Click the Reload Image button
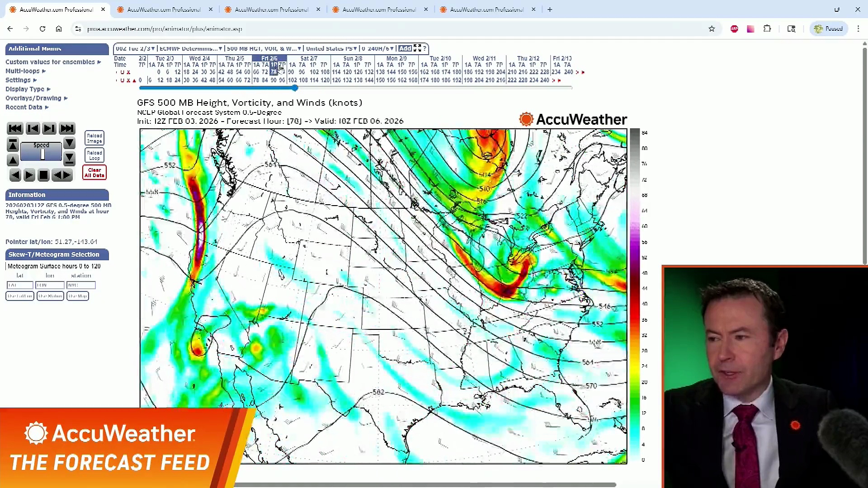868x488 pixels. pyautogui.click(x=94, y=138)
